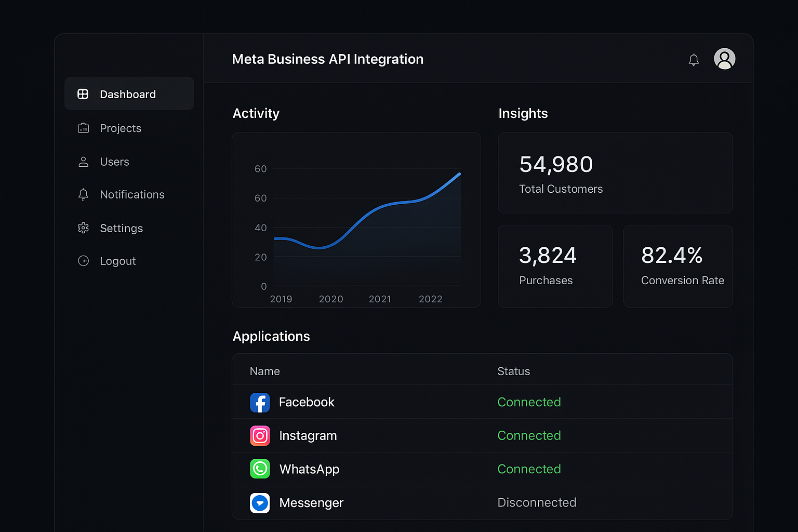Click the Disconnected status for Messenger

[537, 502]
